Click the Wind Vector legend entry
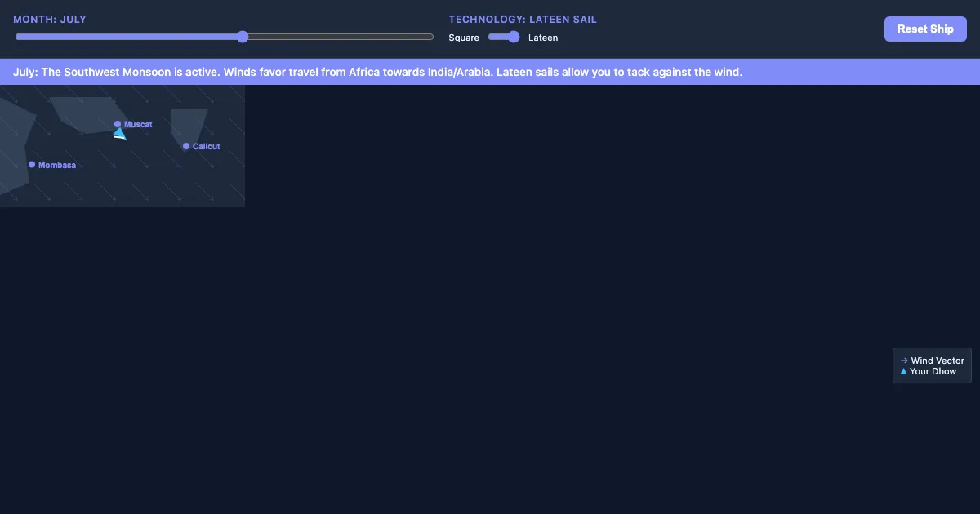 pos(933,361)
